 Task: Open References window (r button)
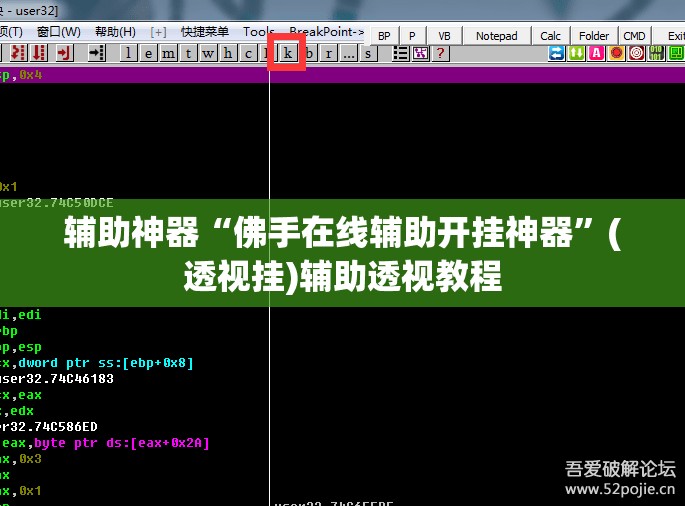tap(329, 53)
